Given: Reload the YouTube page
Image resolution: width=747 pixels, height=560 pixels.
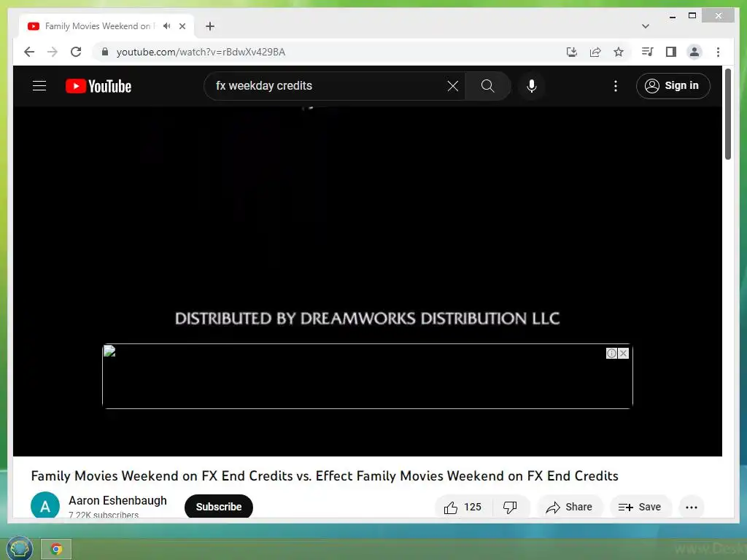Looking at the screenshot, I should click(76, 52).
